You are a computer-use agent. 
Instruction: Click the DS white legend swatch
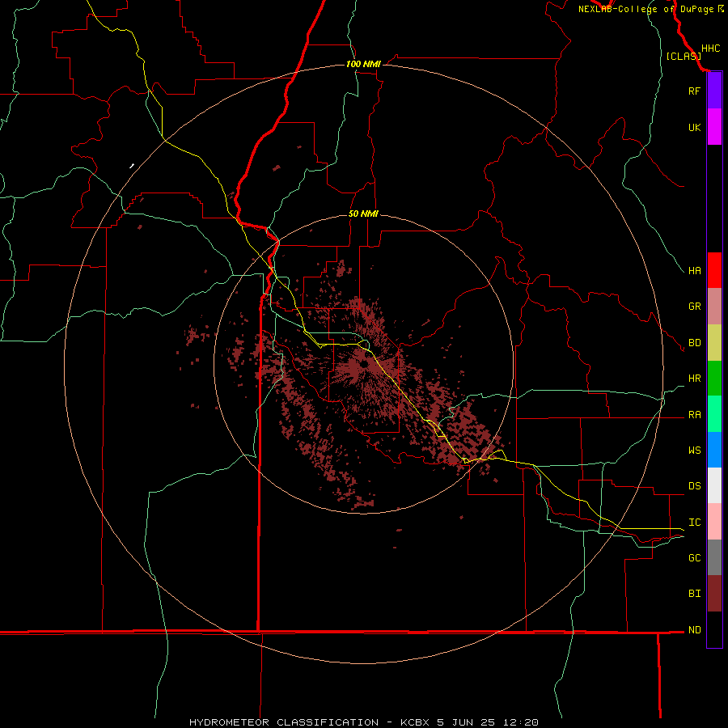714,485
